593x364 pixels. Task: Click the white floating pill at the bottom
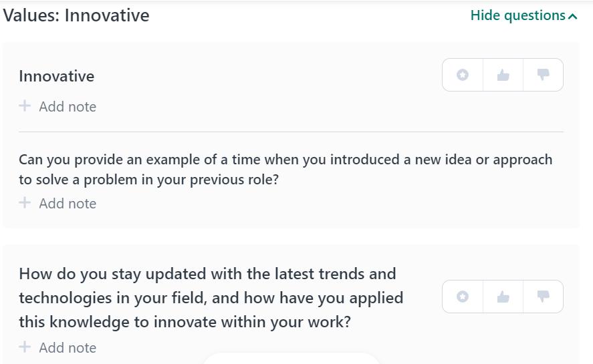click(x=291, y=359)
